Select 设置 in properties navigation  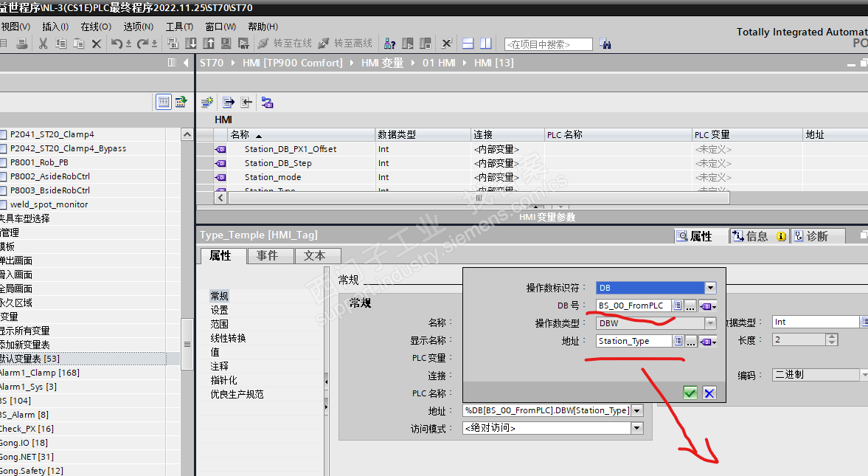[219, 310]
